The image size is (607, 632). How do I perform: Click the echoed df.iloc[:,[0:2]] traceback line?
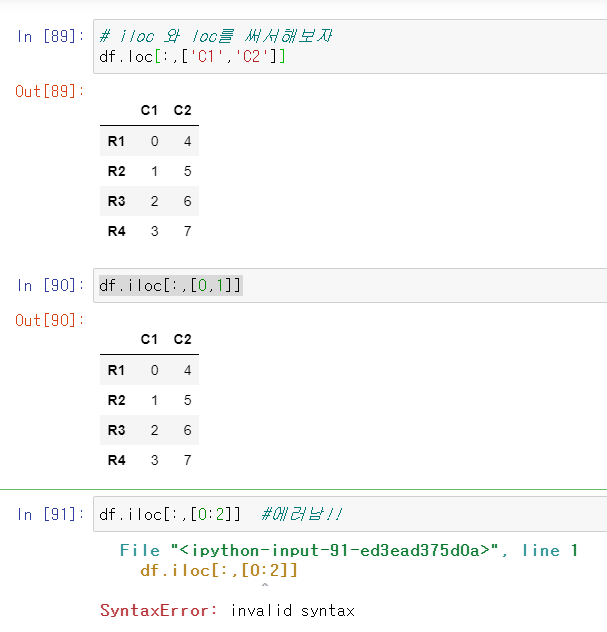[x=219, y=571]
